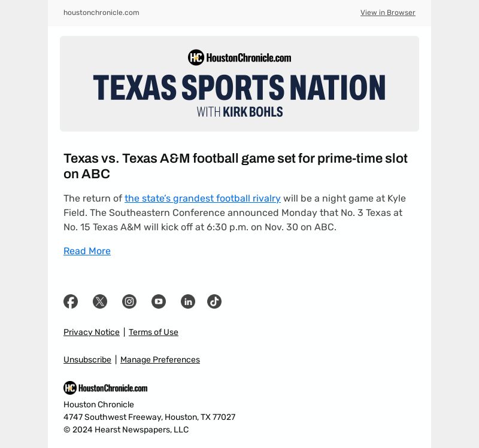This screenshot has height=448, width=479.
Task: Click the HoustonChronicle.com logo in the banner
Action: (239, 57)
